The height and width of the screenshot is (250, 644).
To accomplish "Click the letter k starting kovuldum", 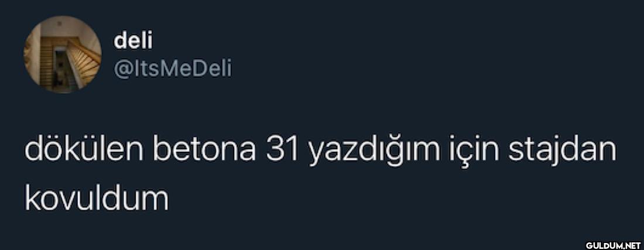I will [x=32, y=198].
